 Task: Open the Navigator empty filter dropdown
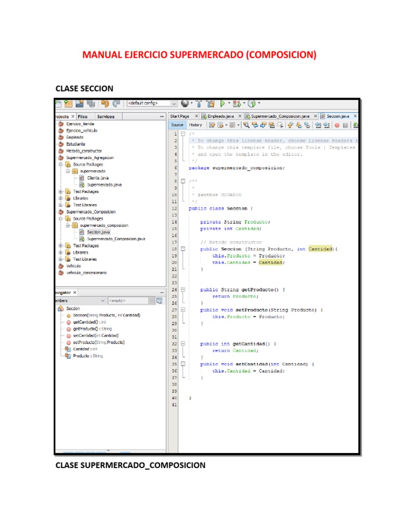pos(131,301)
